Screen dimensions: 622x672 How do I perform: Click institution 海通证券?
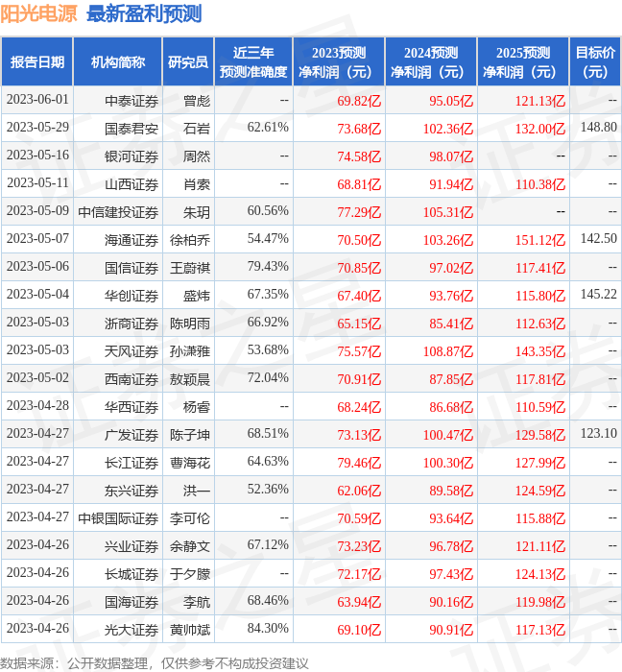pyautogui.click(x=132, y=240)
